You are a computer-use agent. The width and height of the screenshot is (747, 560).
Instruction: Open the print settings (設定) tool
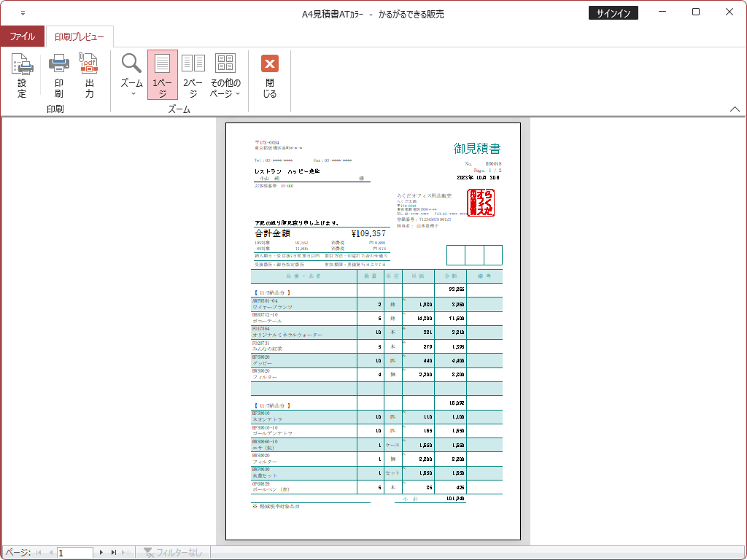[x=21, y=73]
